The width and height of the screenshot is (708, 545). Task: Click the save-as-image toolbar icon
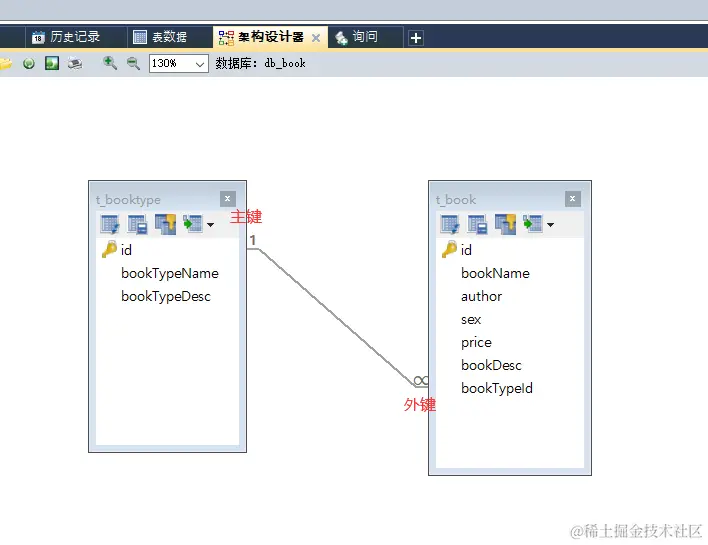(52, 63)
